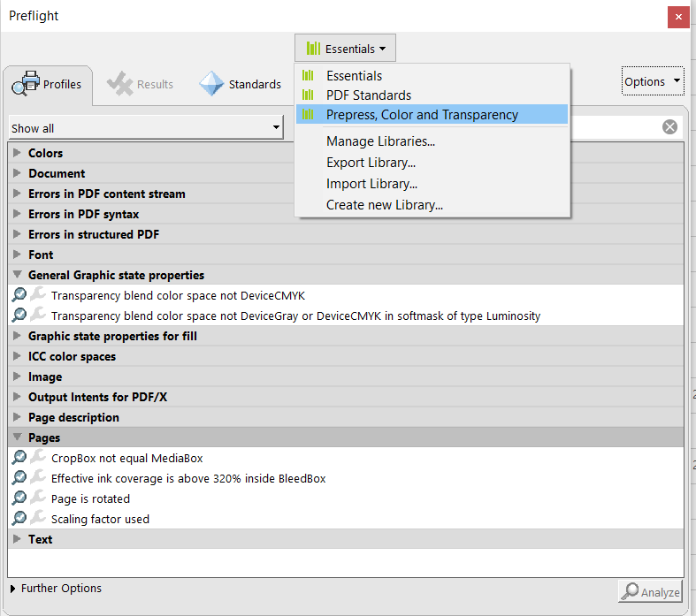696x616 pixels.
Task: Clear the search field with the X icon
Action: [x=669, y=127]
